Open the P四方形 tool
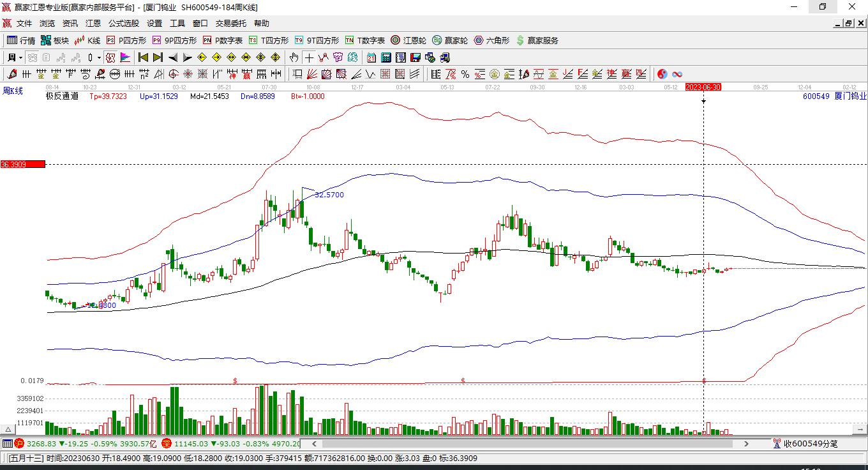The height and width of the screenshot is (470, 868). pos(126,40)
